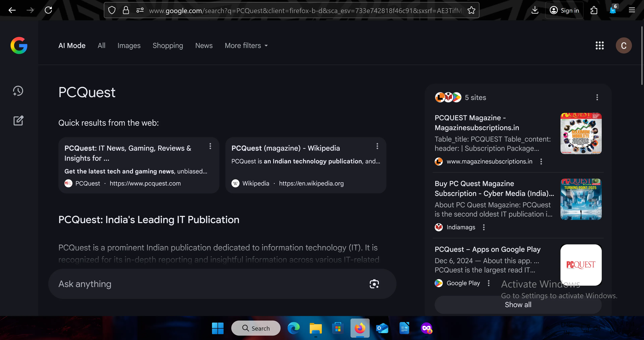Click the Google logo
This screenshot has height=340, width=644.
19,45
